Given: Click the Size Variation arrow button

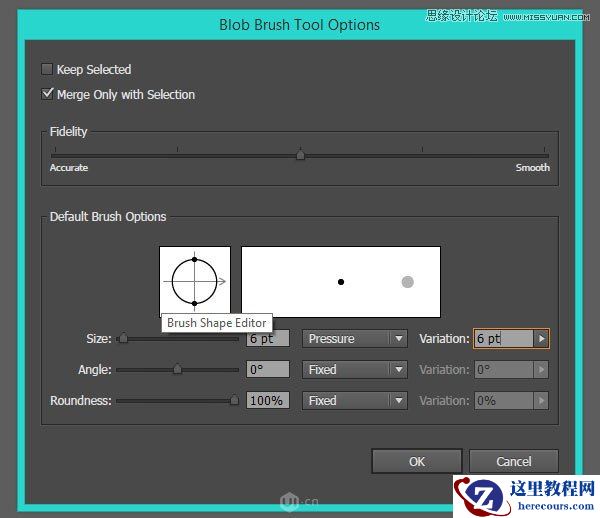Looking at the screenshot, I should [541, 339].
